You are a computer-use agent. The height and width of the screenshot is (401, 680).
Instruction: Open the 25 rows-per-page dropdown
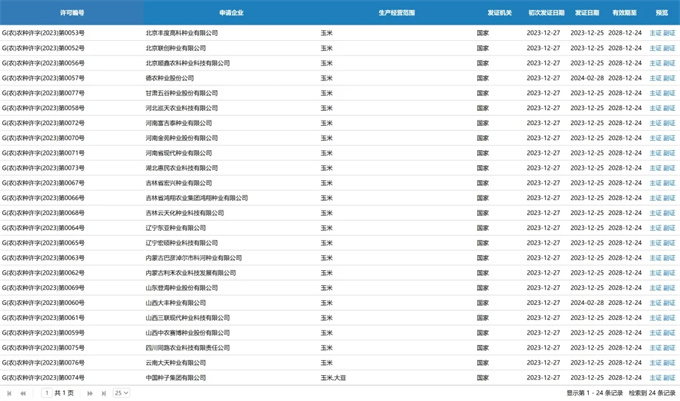pyautogui.click(x=122, y=393)
